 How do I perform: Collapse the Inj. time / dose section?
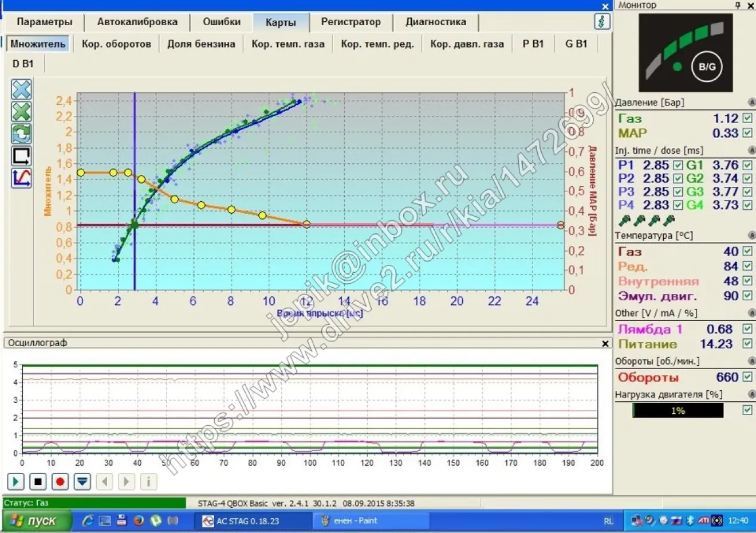pyautogui.click(x=751, y=150)
